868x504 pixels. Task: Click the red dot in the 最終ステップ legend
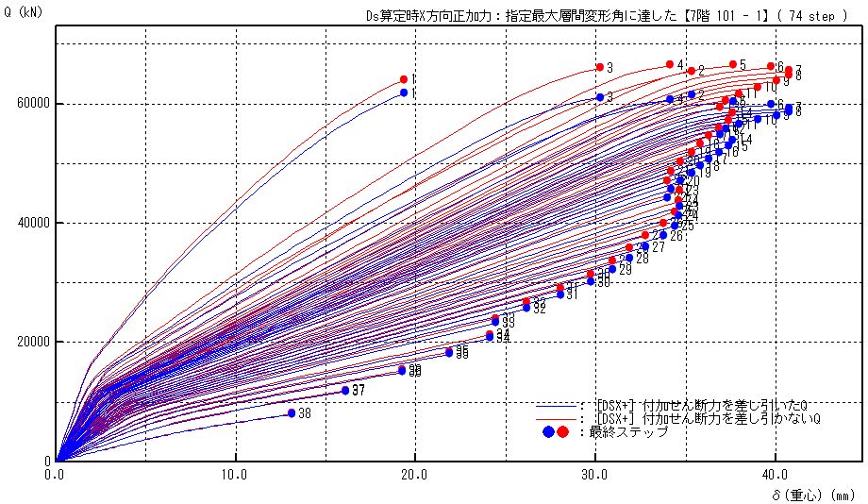pyautogui.click(x=562, y=432)
